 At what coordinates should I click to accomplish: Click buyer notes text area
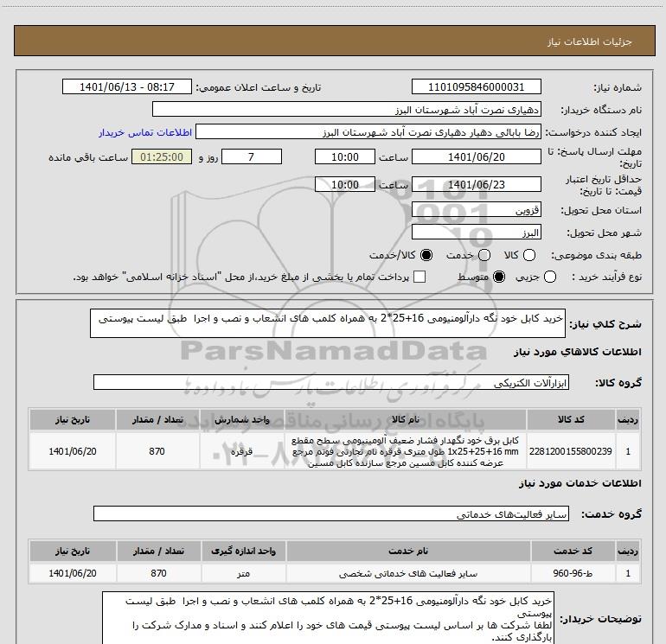click(328, 618)
